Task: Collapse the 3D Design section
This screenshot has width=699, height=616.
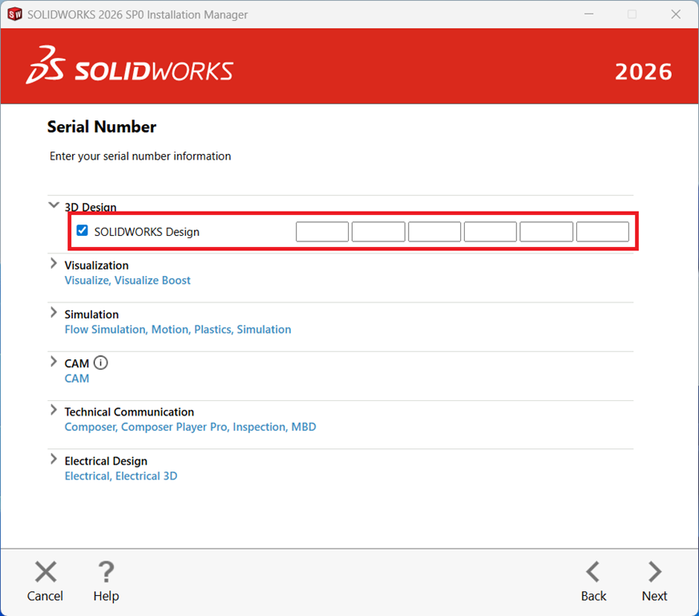Action: click(x=54, y=206)
